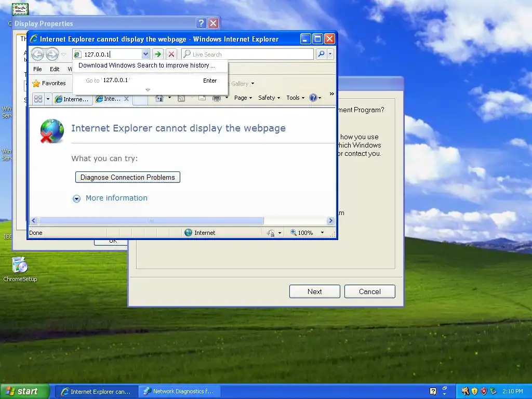Click the Protected Mode status bar icon
Screen dimensions: 532x399
point(271,233)
